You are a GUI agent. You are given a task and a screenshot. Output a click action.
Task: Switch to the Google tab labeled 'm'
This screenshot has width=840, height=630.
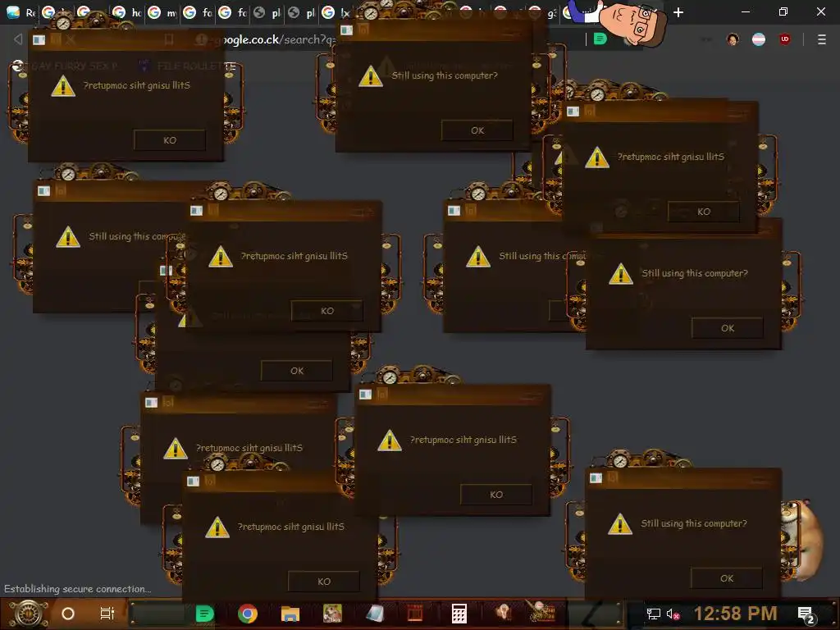163,11
